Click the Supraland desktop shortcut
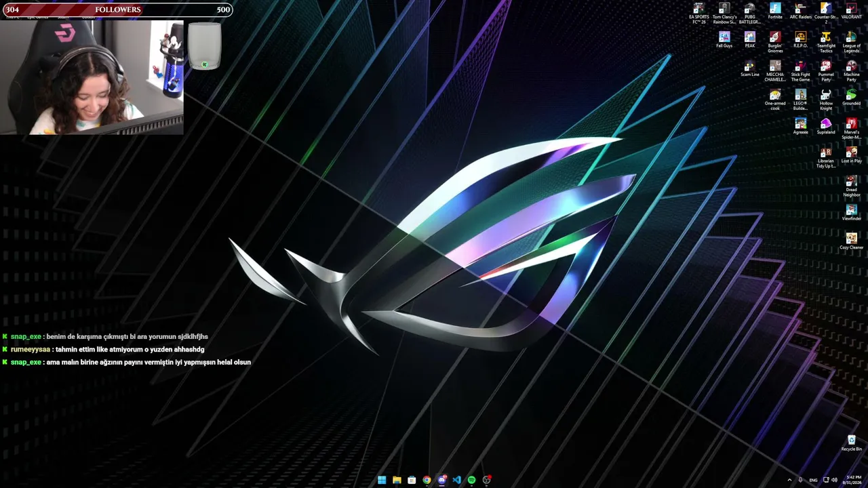The width and height of the screenshot is (868, 488). click(x=826, y=126)
